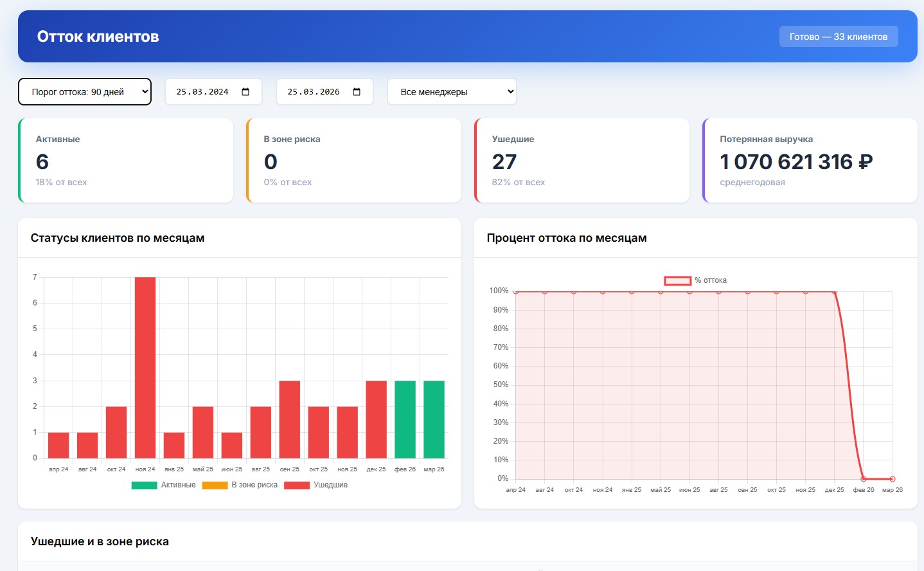Select the Потерянная выручка revenue card
This screenshot has height=571, width=924.
810,161
